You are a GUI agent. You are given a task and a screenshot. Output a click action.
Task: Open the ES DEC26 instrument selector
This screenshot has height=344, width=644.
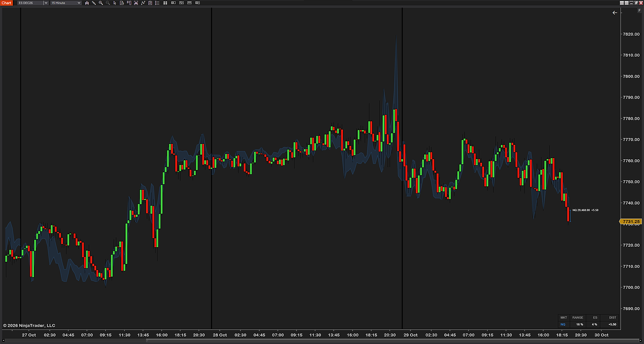pyautogui.click(x=33, y=3)
